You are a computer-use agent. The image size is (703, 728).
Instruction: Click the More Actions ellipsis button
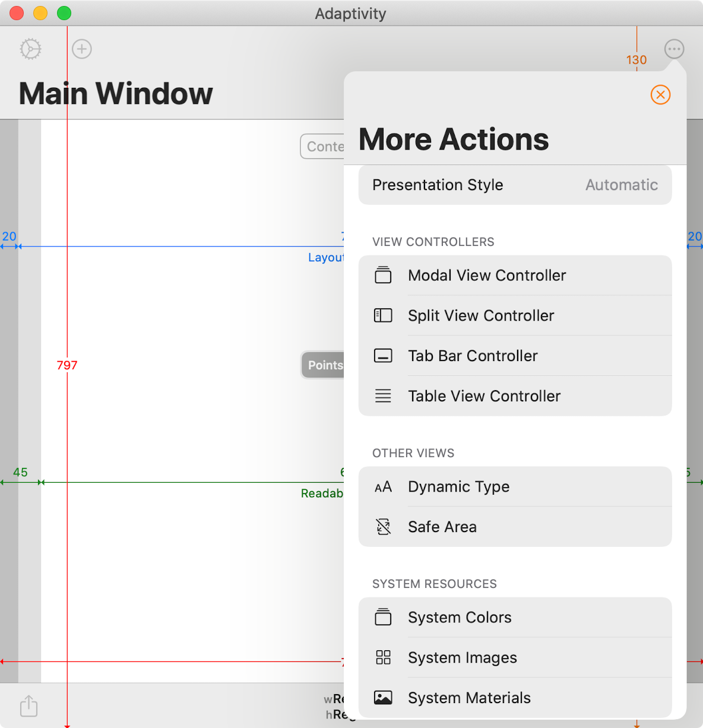pos(674,49)
